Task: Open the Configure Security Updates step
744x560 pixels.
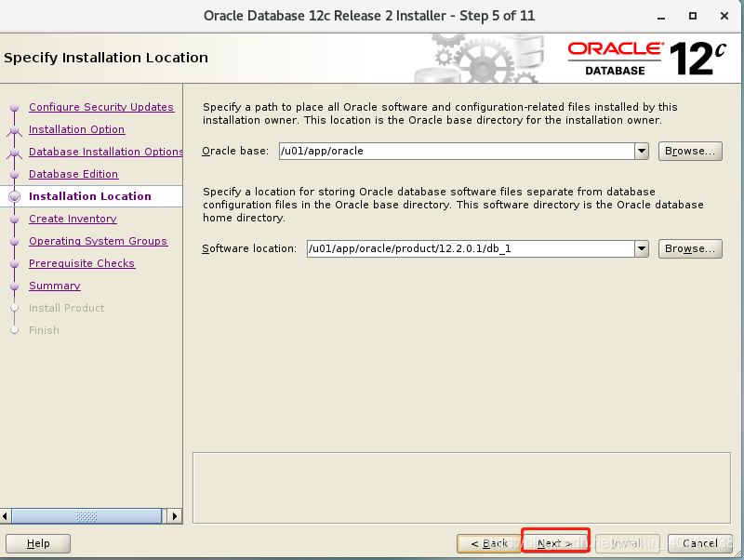Action: 101,107
